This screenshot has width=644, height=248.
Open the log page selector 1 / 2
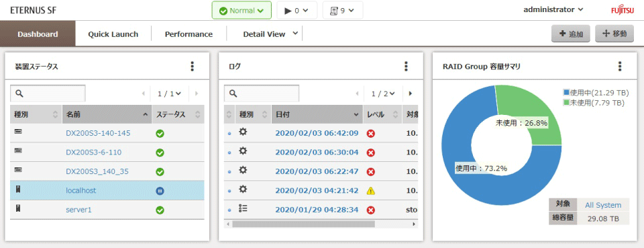(x=383, y=94)
